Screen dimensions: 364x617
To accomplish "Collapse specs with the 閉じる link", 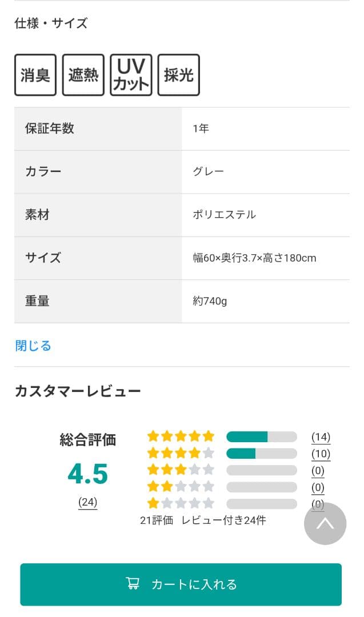I will pos(33,346).
